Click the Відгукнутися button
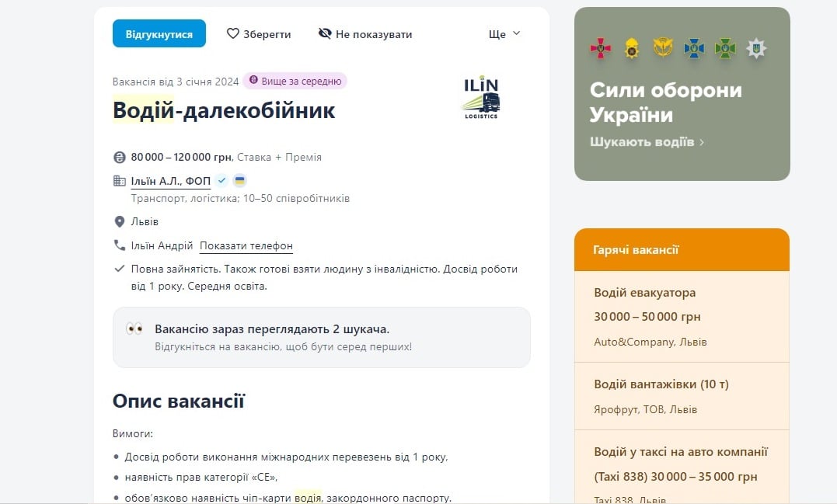This screenshot has height=504, width=837. [159, 34]
